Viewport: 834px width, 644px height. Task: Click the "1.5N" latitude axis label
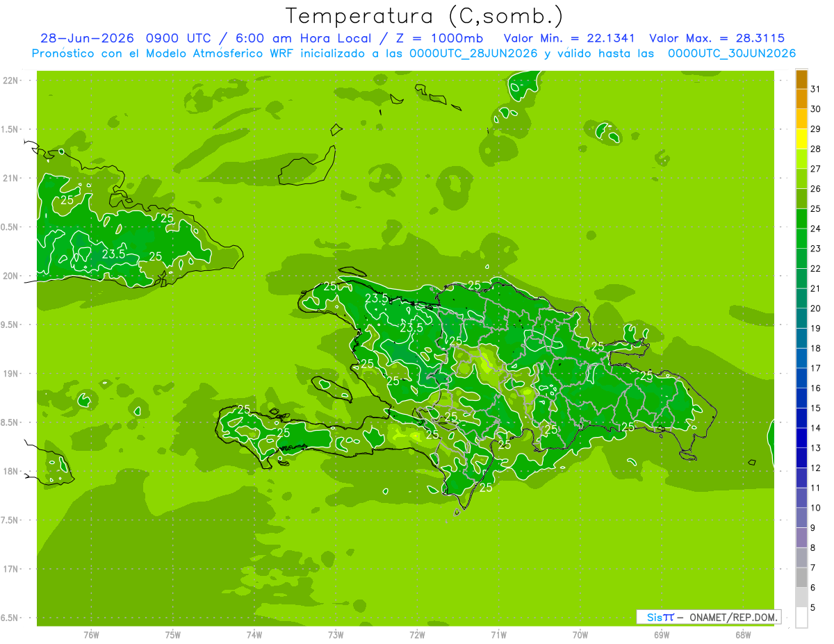(x=10, y=129)
